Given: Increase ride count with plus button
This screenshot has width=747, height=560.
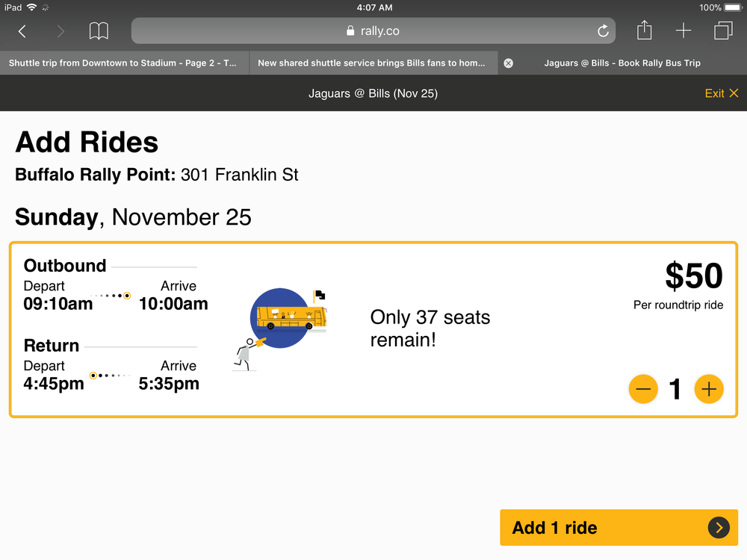Looking at the screenshot, I should (x=709, y=389).
